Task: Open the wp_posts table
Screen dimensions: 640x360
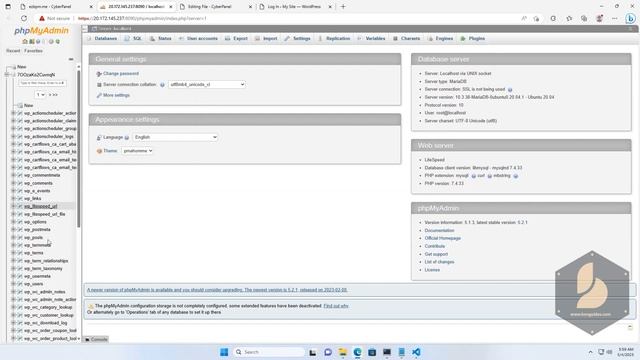Action: pos(33,238)
